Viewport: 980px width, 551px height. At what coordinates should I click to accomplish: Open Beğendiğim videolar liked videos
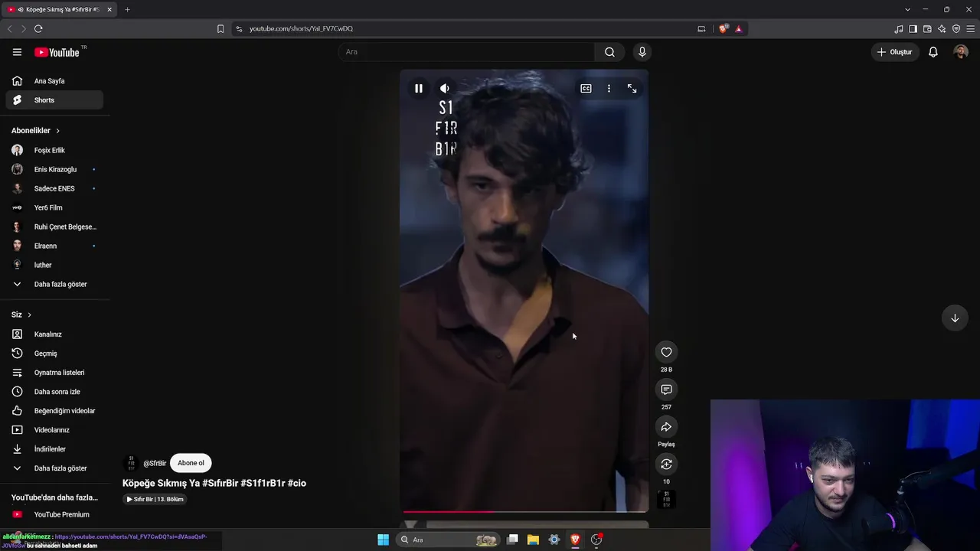pyautogui.click(x=54, y=411)
